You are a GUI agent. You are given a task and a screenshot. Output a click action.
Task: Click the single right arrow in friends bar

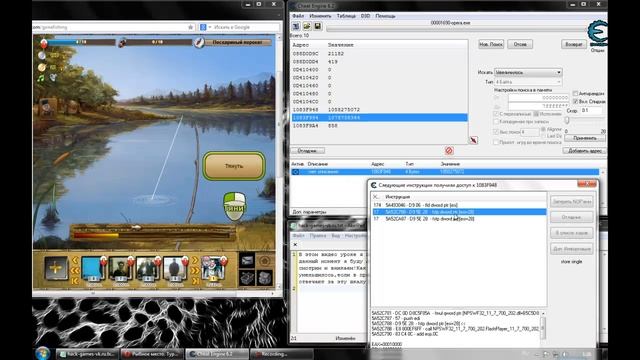tap(195, 260)
